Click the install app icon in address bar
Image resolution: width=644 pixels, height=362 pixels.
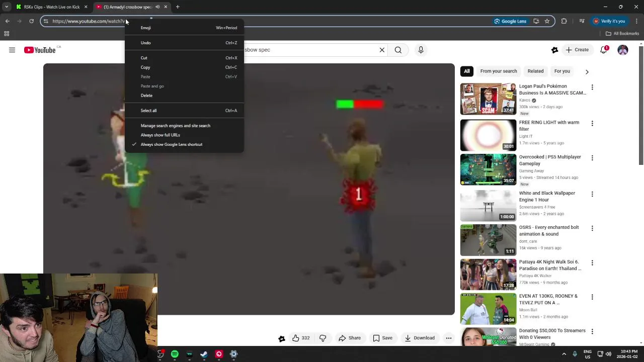(x=536, y=21)
